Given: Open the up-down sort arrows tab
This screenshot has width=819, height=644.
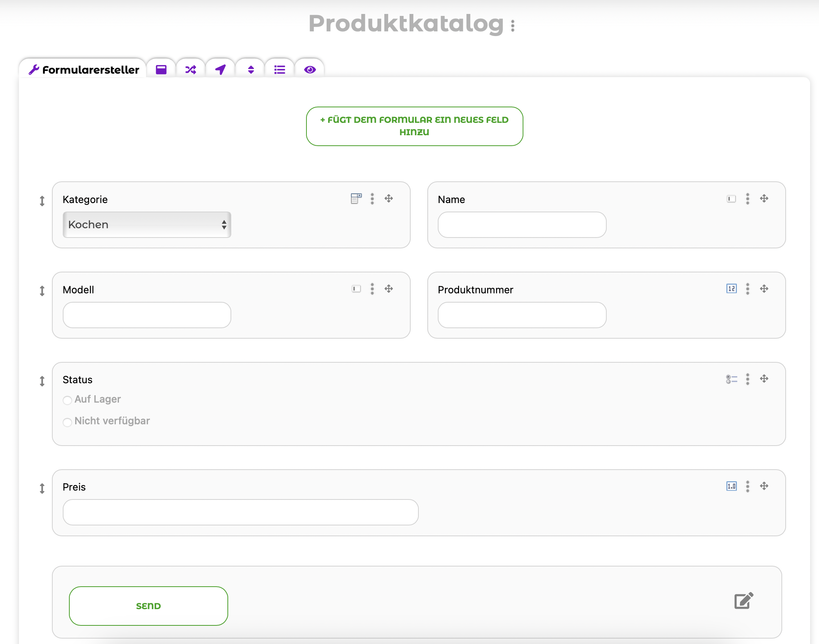Looking at the screenshot, I should (251, 69).
